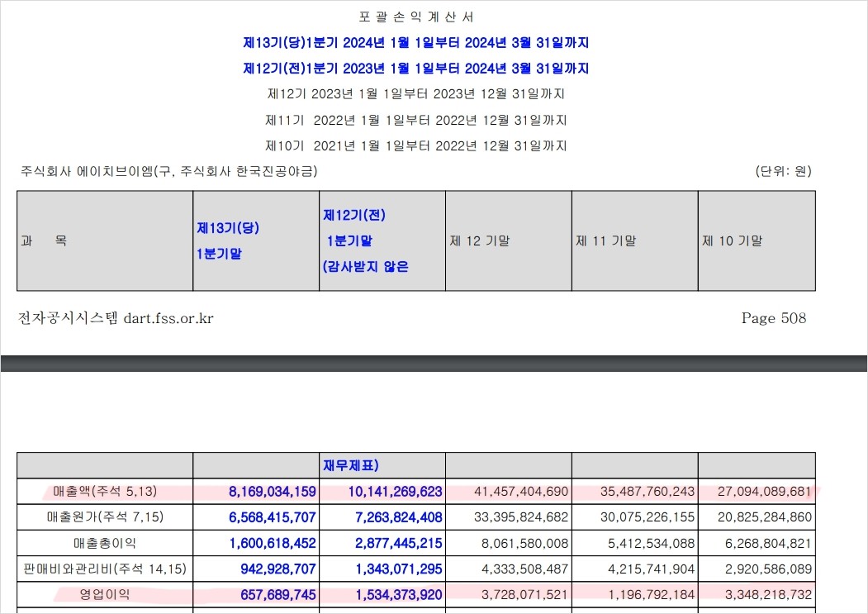Click cost value 6,568,415,707
This screenshot has height=614, width=868.
point(273,517)
